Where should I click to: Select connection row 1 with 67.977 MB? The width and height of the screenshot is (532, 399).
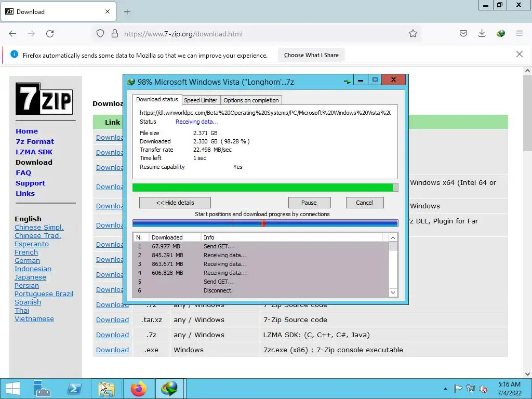pyautogui.click(x=261, y=246)
